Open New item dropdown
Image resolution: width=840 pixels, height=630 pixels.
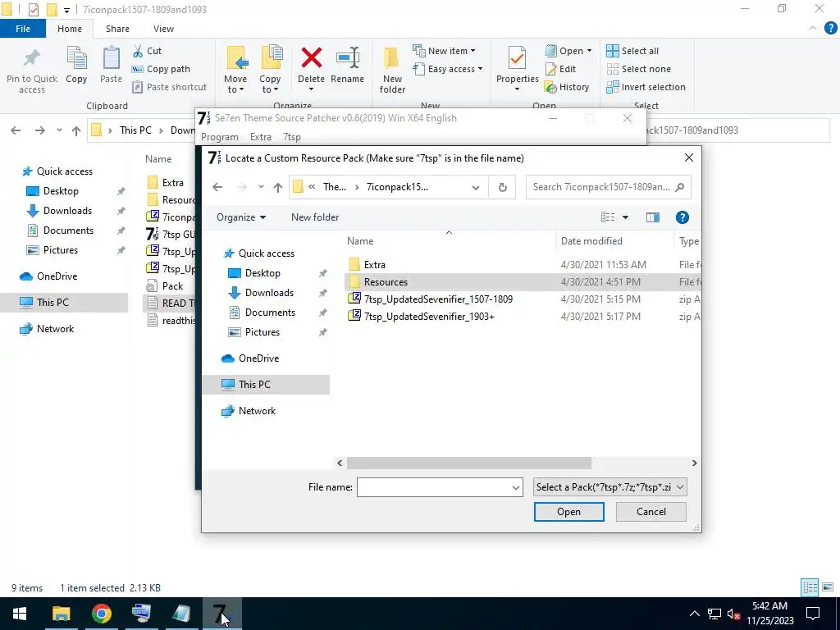click(444, 51)
